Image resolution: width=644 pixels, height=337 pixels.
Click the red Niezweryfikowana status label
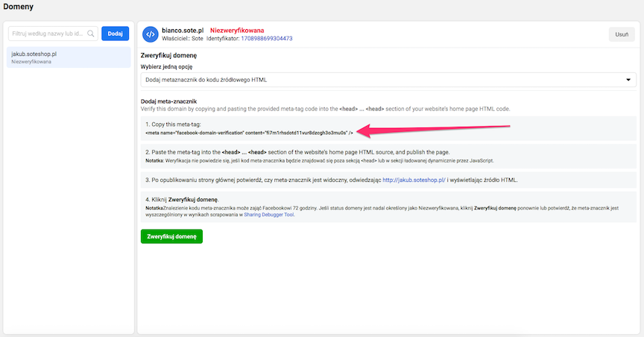point(236,30)
